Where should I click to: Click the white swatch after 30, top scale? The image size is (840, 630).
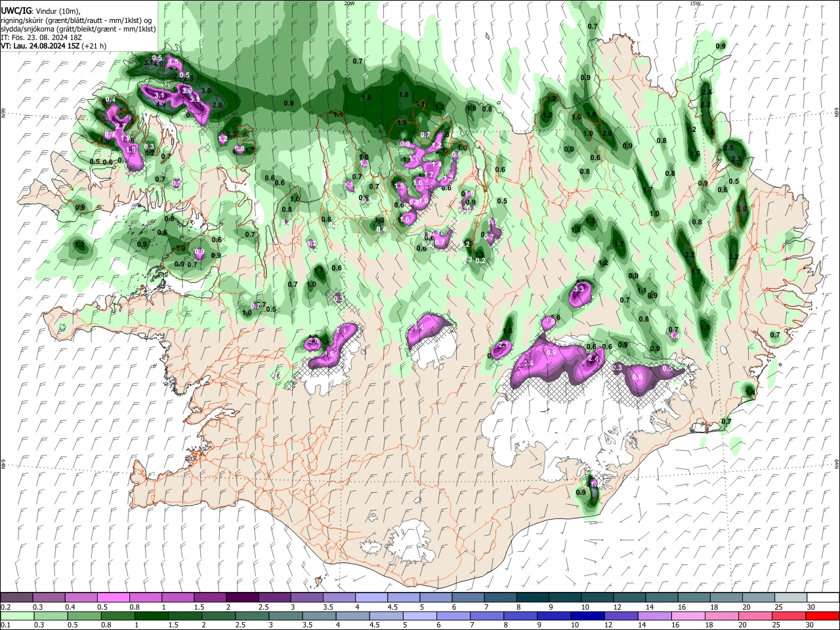click(x=823, y=598)
